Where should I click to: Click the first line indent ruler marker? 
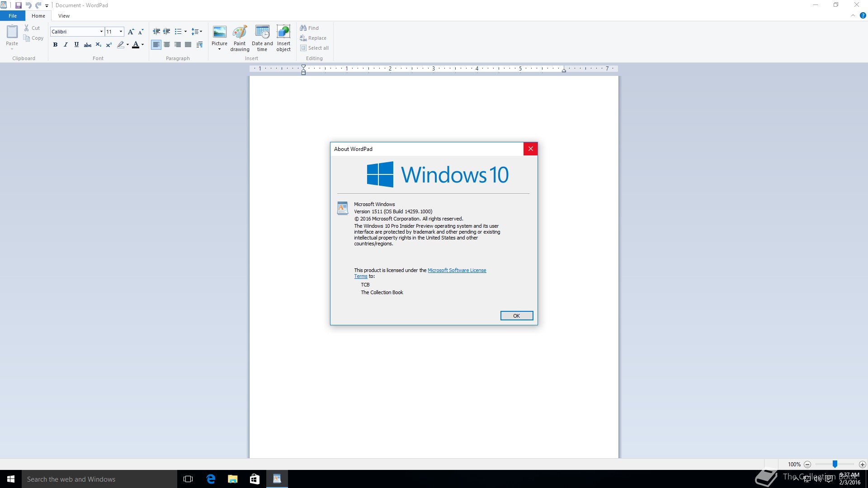(x=303, y=67)
